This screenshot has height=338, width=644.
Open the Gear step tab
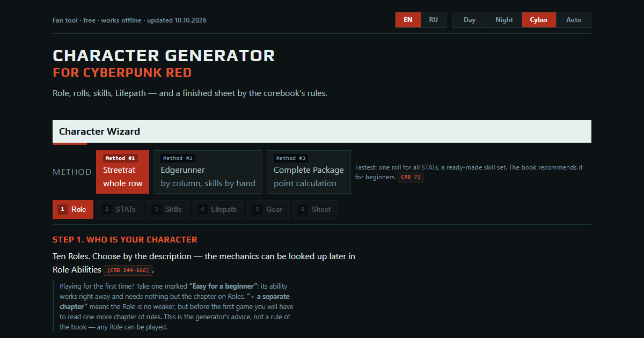(269, 209)
